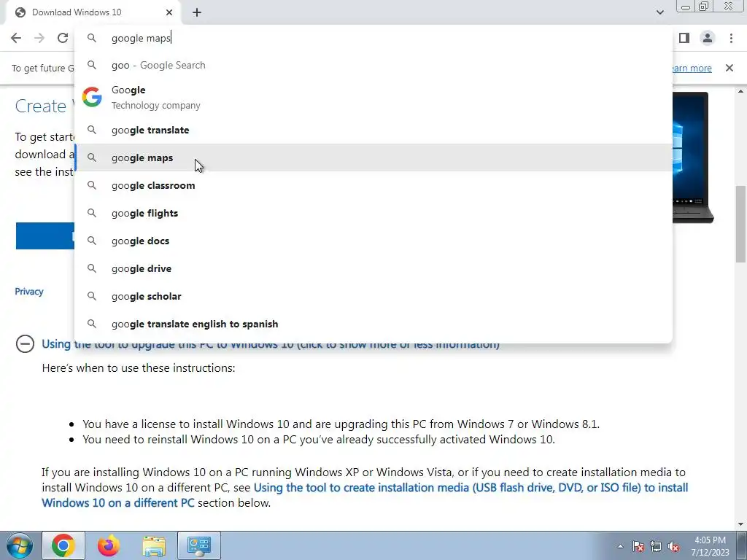Go back using the browser back arrow
Viewport: 747px width, 560px height.
click(x=16, y=38)
